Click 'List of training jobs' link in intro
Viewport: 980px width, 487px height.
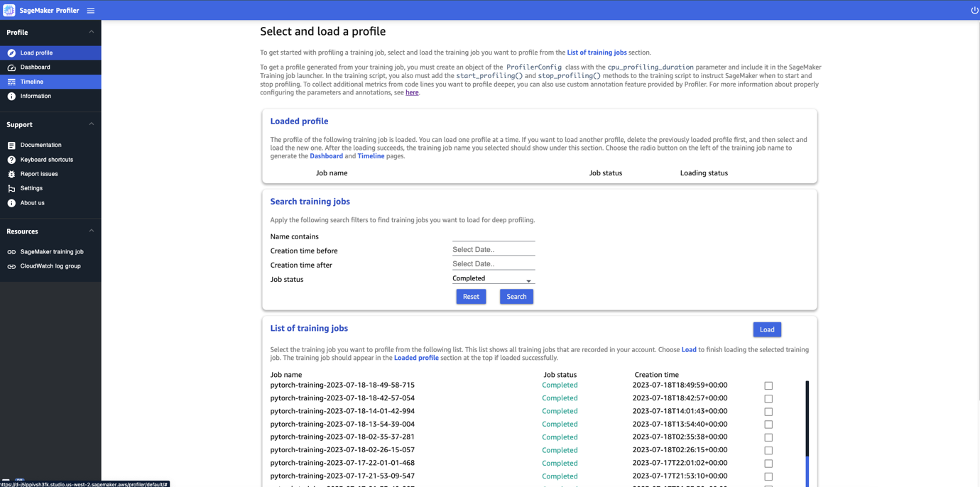[x=597, y=53]
